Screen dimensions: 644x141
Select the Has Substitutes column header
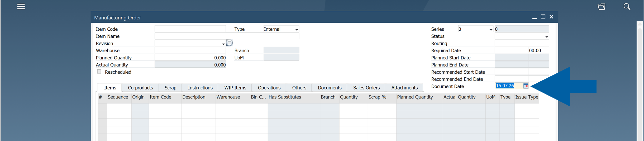(x=294, y=97)
